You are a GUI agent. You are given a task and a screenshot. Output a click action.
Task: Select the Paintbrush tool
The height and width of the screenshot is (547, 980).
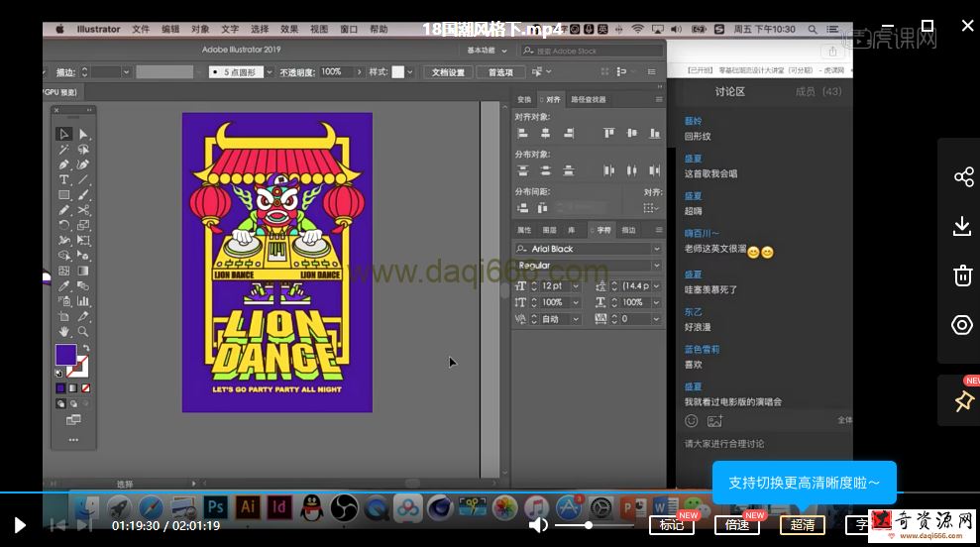point(83,194)
